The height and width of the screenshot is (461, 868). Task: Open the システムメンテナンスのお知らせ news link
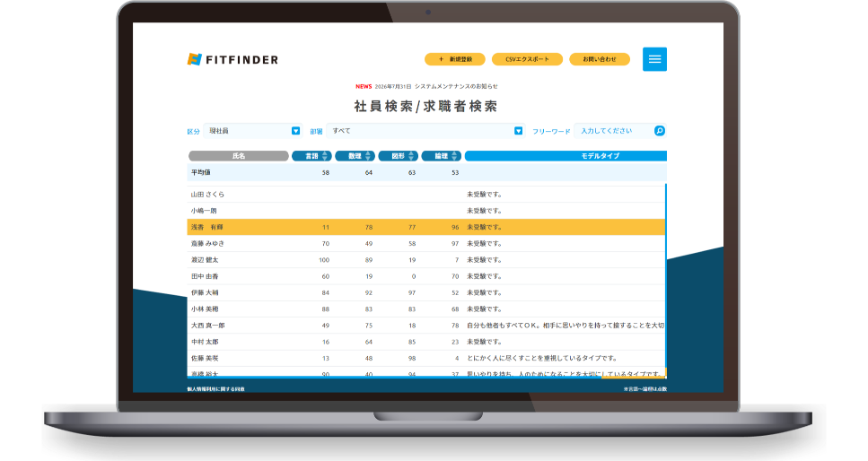(456, 86)
